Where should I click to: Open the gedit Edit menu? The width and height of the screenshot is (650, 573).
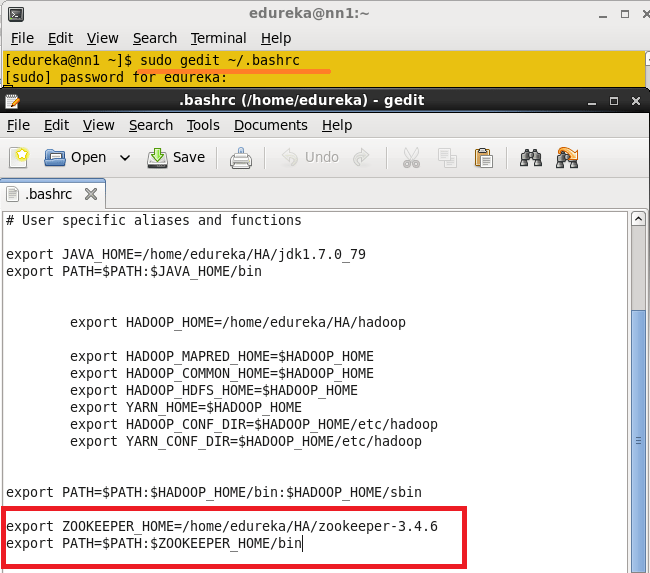coord(56,125)
